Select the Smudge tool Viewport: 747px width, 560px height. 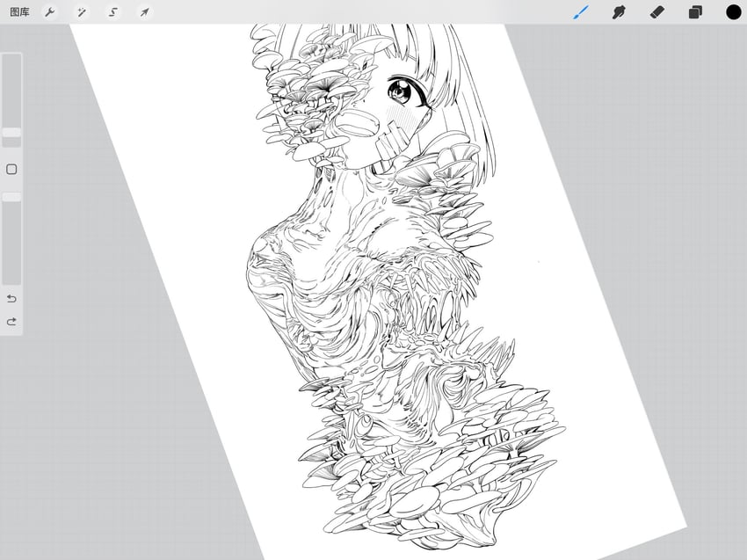click(x=619, y=12)
